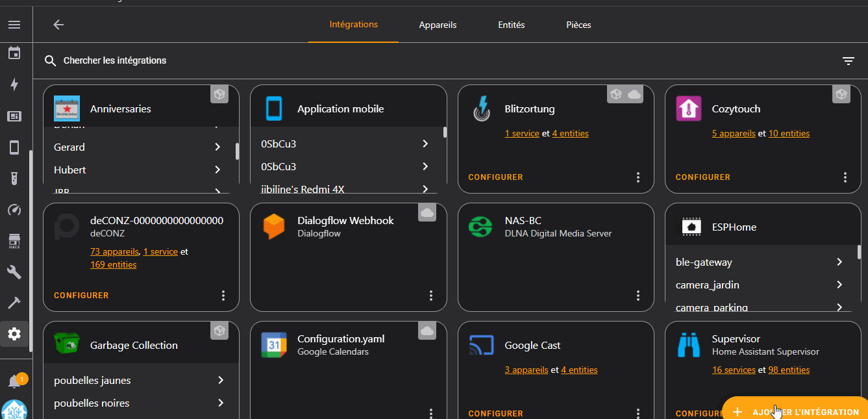Open Supervisor '98 entities' link
The height and width of the screenshot is (419, 868).
pyautogui.click(x=789, y=370)
